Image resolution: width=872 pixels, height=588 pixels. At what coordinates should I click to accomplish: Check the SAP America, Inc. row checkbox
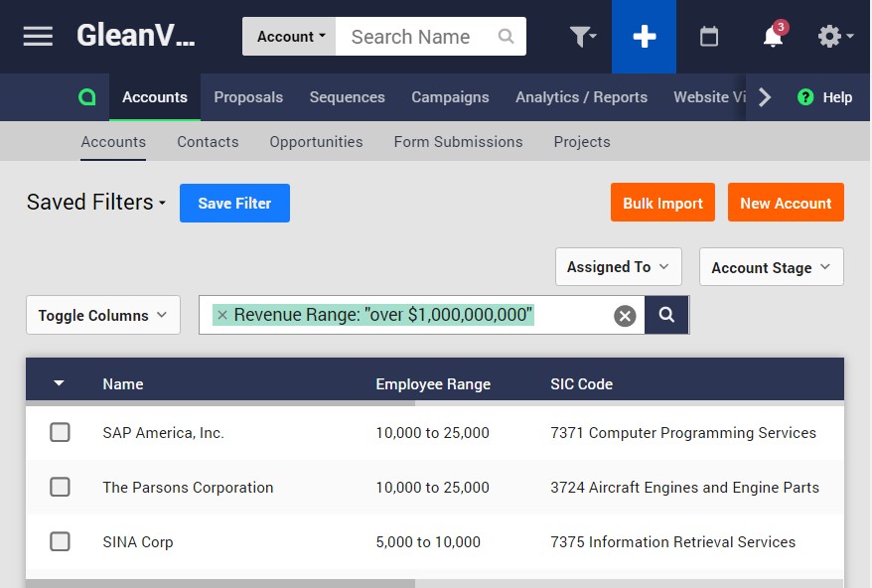tap(60, 432)
